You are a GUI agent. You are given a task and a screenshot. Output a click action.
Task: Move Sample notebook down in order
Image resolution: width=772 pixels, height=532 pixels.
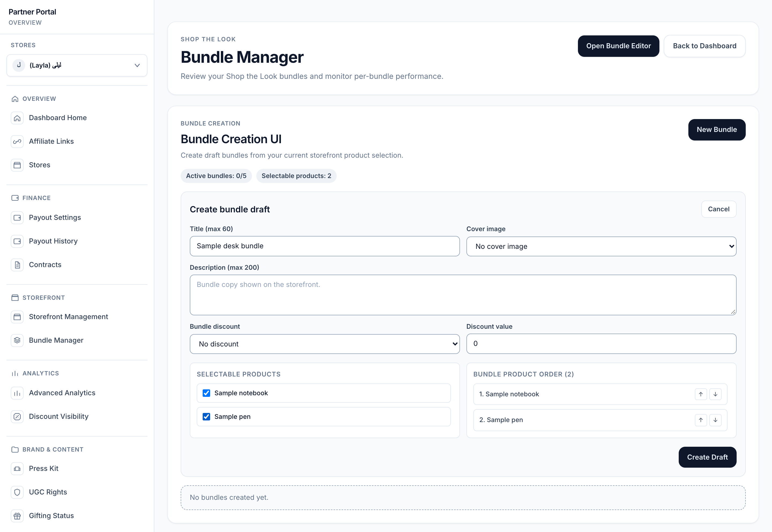tap(715, 394)
